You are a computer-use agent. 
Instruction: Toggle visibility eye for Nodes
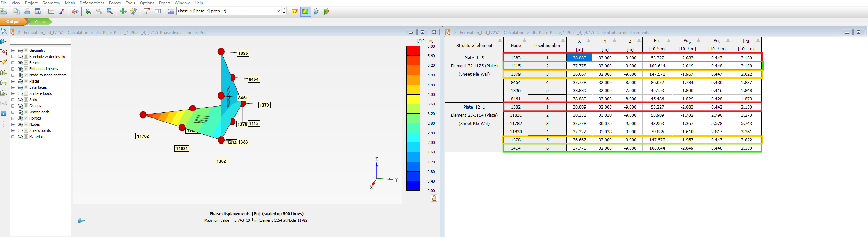(x=20, y=124)
